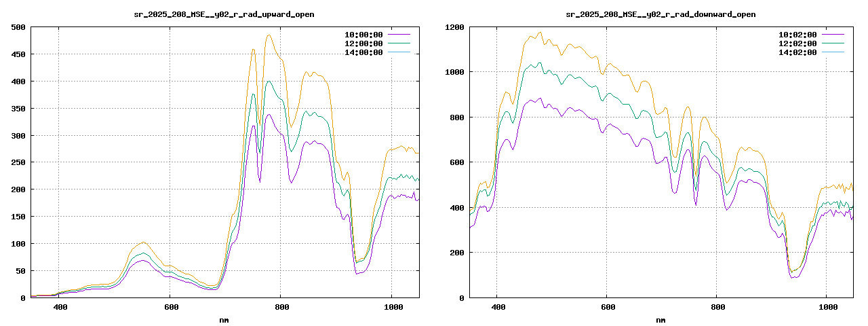Click the blue line sample beside 14:00:00
868x326 pixels.
pyautogui.click(x=399, y=52)
